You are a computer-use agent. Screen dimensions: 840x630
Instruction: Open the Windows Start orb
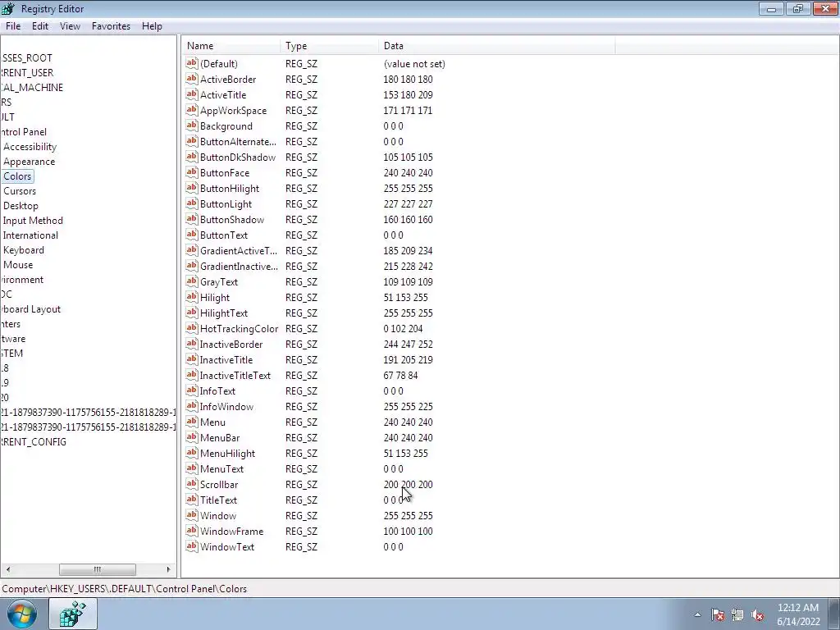22,614
